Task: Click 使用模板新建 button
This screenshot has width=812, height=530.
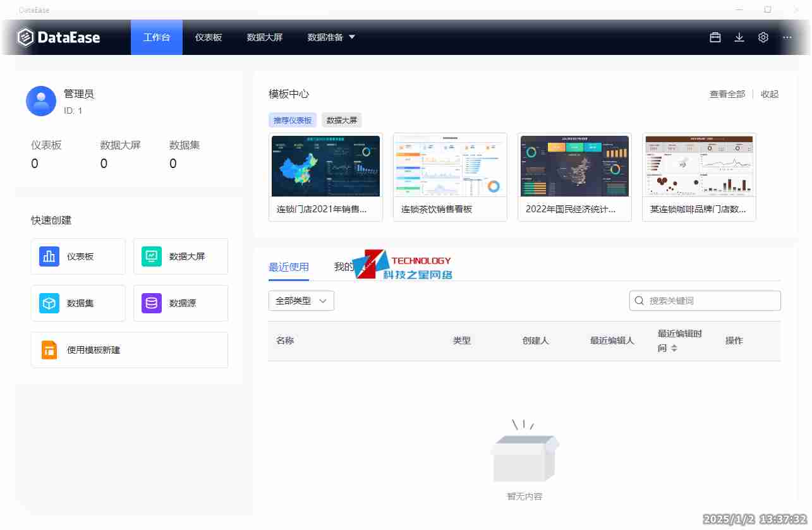Action: [x=130, y=350]
